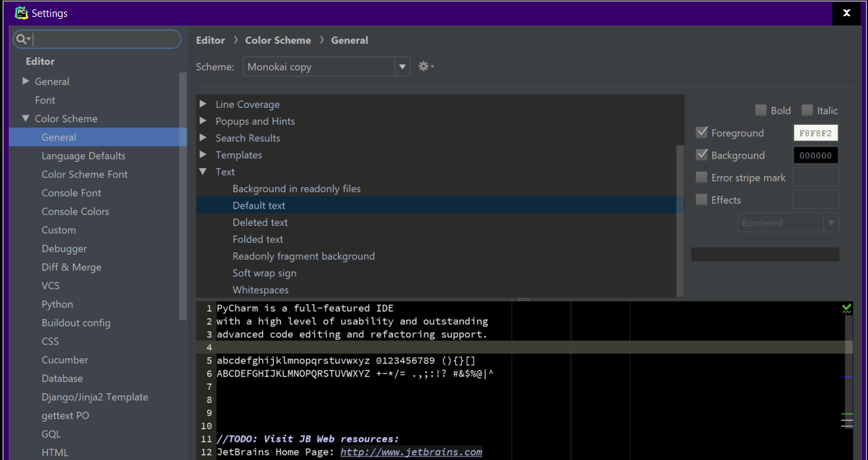The width and height of the screenshot is (868, 460).
Task: Enable the Effects checkbox
Action: pyautogui.click(x=701, y=200)
